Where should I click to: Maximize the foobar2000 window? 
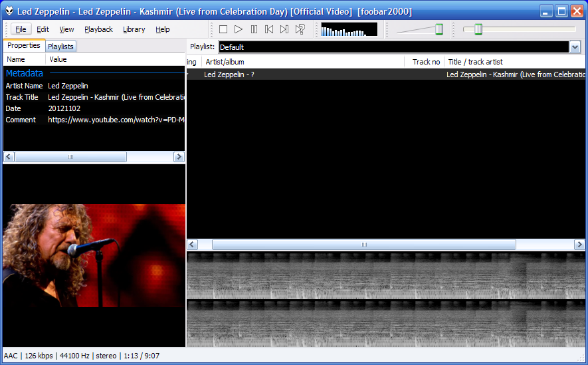coord(561,11)
